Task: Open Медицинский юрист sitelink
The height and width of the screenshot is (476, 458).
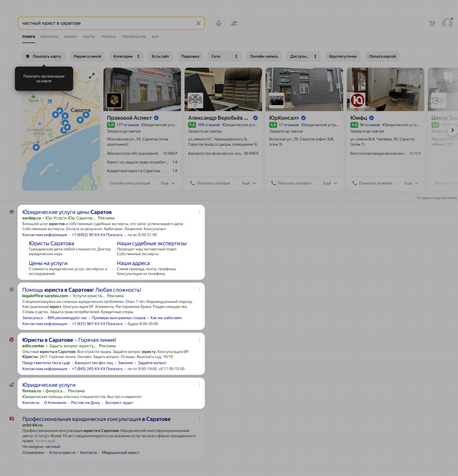Action: pyautogui.click(x=121, y=453)
